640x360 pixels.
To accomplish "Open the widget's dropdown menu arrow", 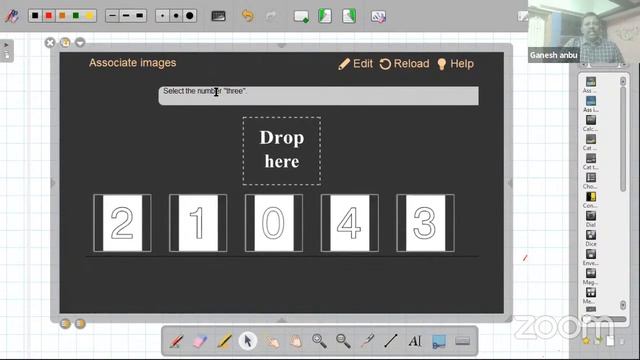I will pos(80,42).
